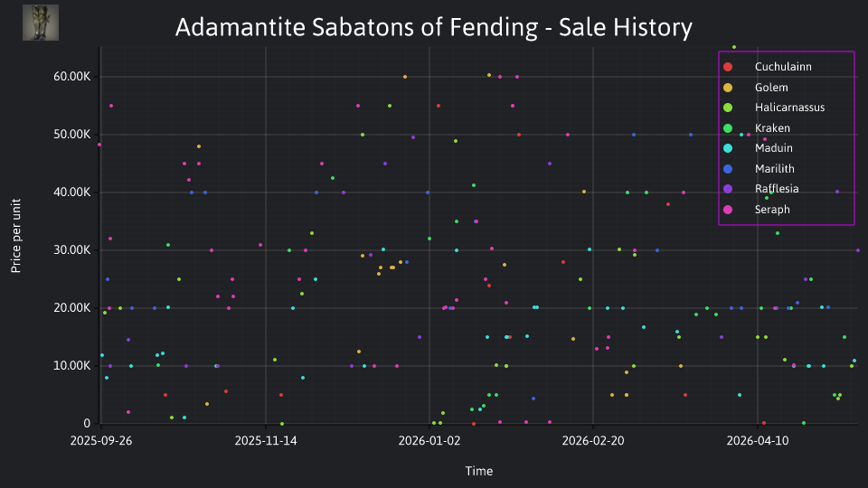Click the Time axis title
Image resolution: width=868 pixels, height=488 pixels.
pos(479,471)
